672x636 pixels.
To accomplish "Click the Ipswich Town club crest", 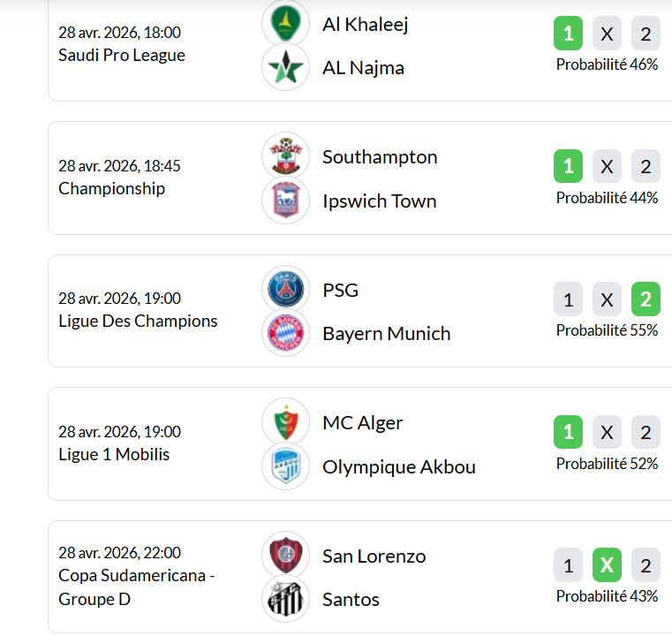I will click(285, 201).
